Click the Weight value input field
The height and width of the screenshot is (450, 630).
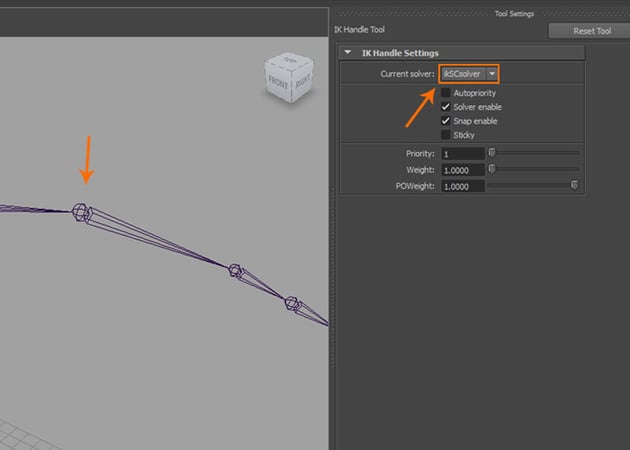(x=463, y=170)
